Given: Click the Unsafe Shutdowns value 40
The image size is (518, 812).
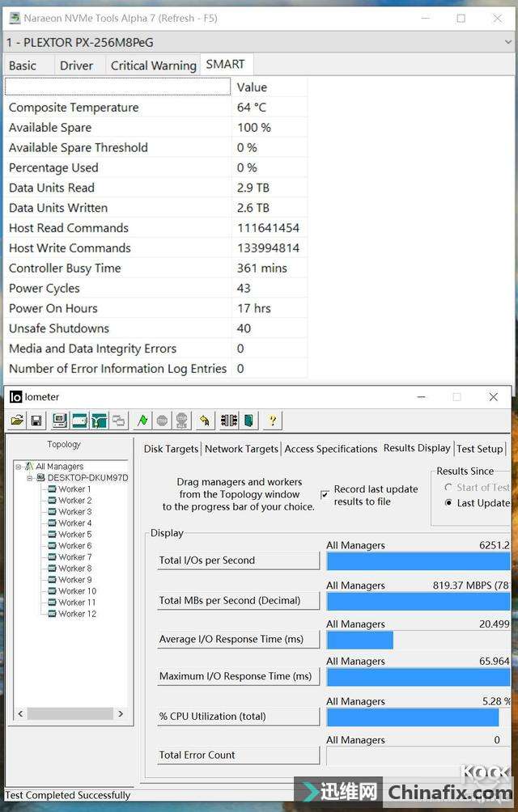Looking at the screenshot, I should (244, 329).
